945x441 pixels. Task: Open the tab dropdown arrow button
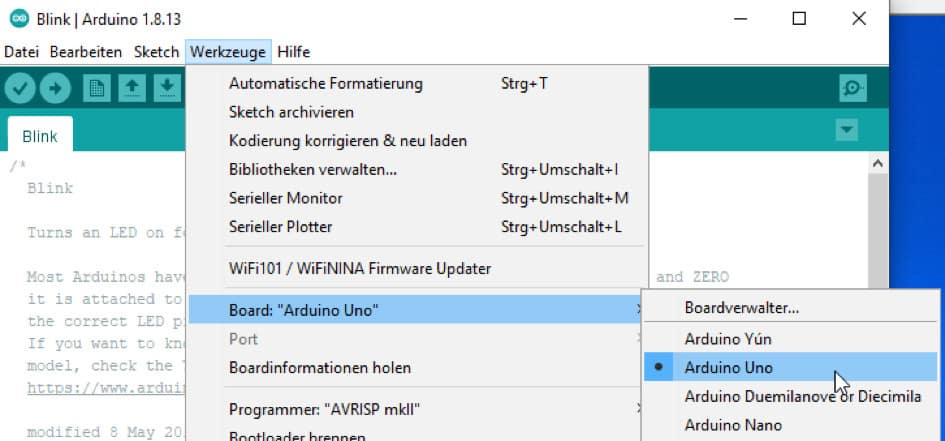pos(847,130)
